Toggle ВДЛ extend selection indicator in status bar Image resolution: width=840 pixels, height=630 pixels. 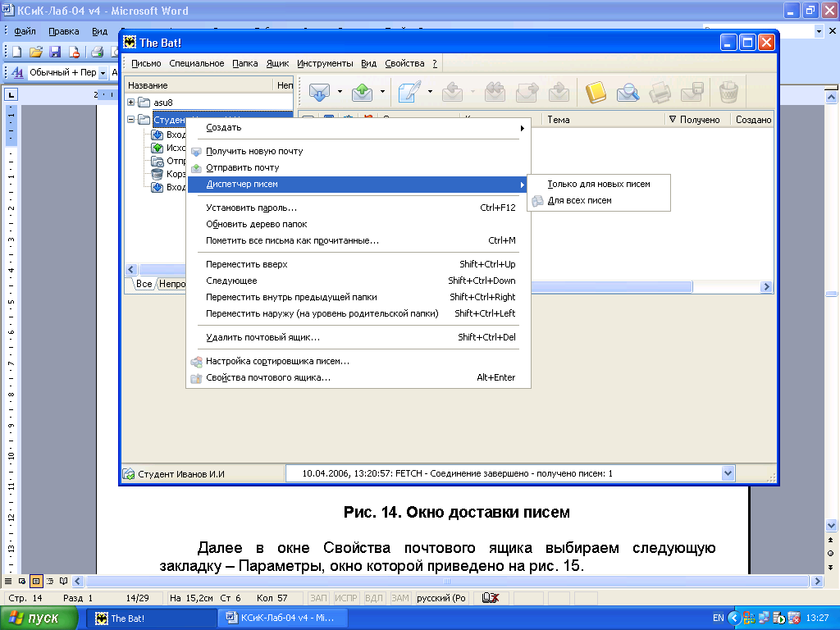(374, 598)
